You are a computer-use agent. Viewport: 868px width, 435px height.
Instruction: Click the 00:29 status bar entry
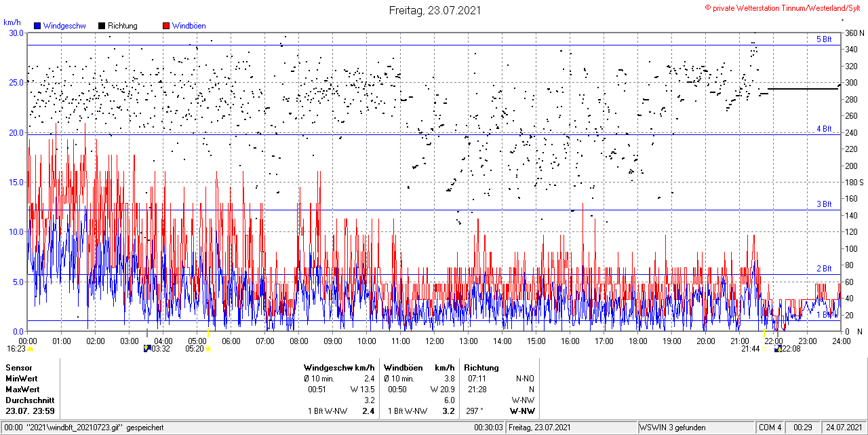tap(803, 428)
